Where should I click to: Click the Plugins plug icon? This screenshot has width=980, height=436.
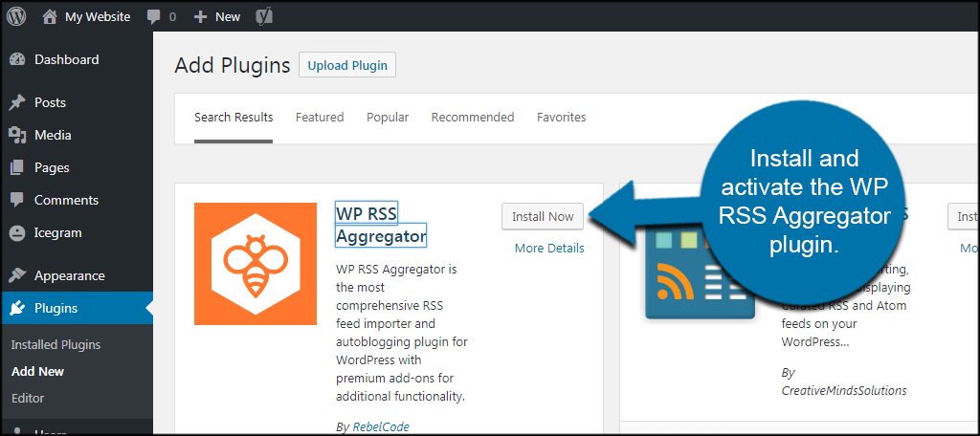(x=17, y=308)
